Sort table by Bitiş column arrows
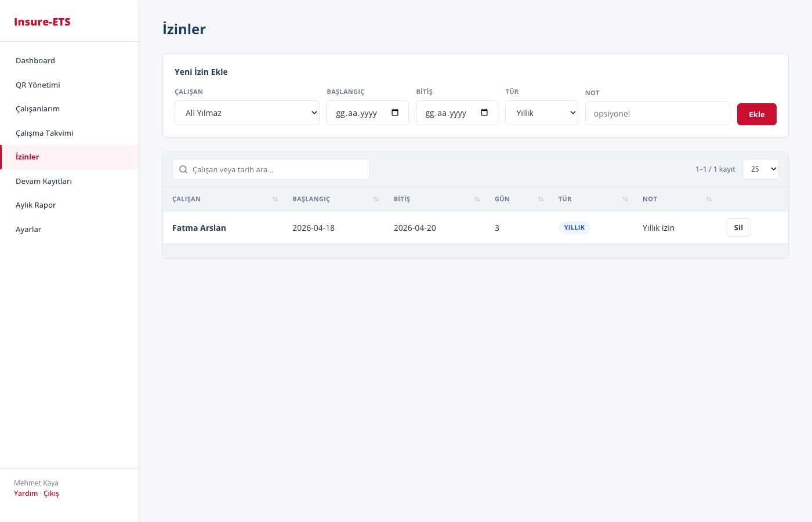The image size is (812, 522). coord(477,200)
